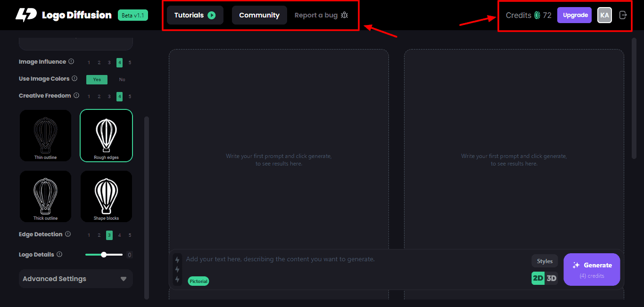Viewport: 644px width, 307px height.
Task: Click the Pictorial tag
Action: [198, 281]
